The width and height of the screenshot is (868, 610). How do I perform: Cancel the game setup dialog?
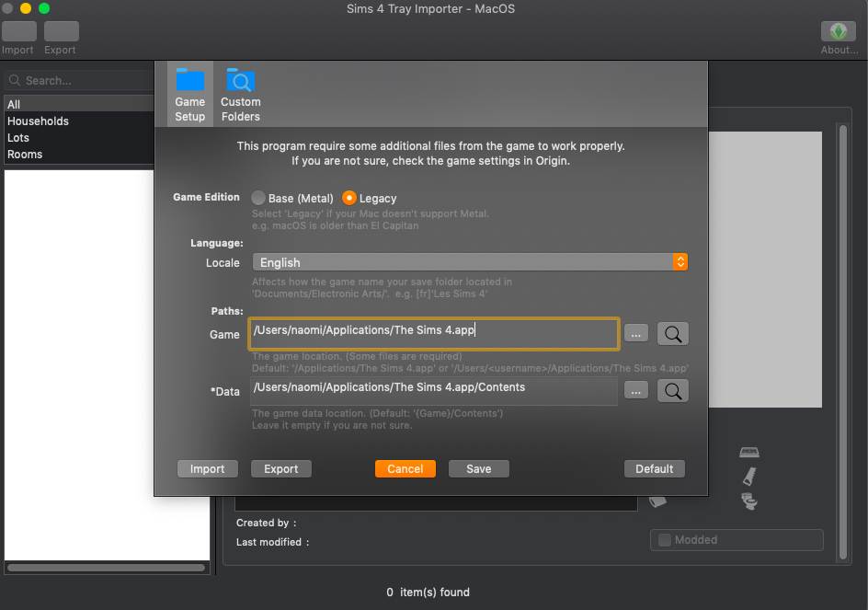pyautogui.click(x=405, y=468)
